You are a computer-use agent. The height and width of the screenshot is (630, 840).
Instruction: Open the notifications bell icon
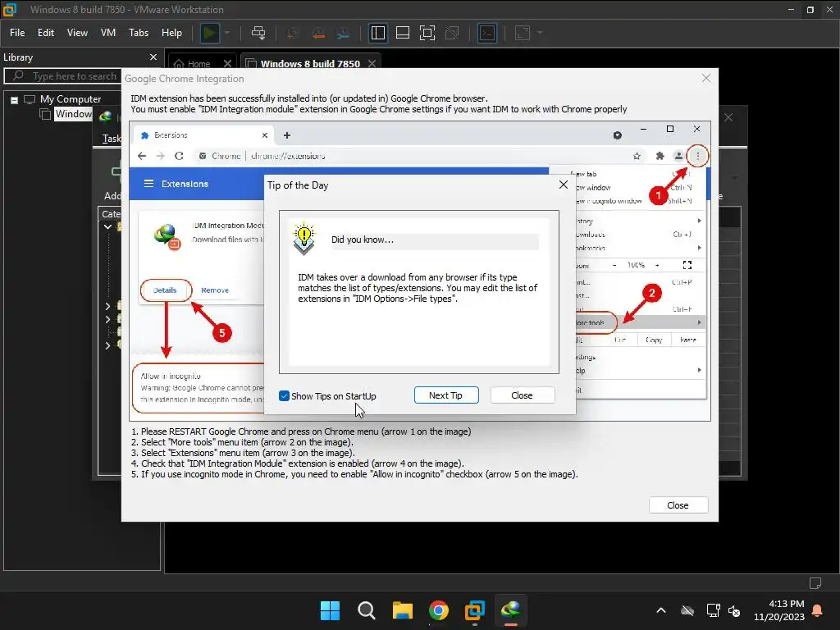pos(818,610)
